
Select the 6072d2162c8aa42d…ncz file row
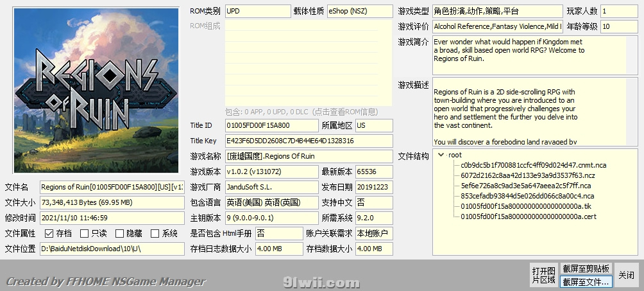(527, 175)
